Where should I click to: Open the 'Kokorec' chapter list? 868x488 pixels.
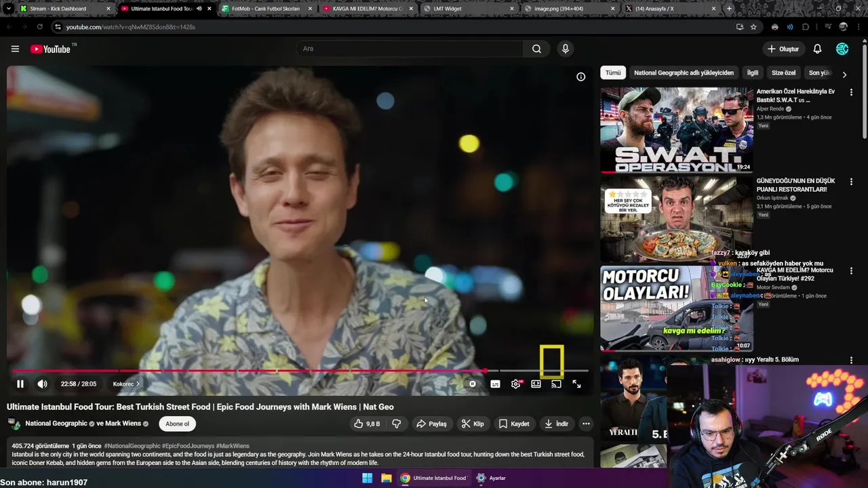click(x=126, y=384)
